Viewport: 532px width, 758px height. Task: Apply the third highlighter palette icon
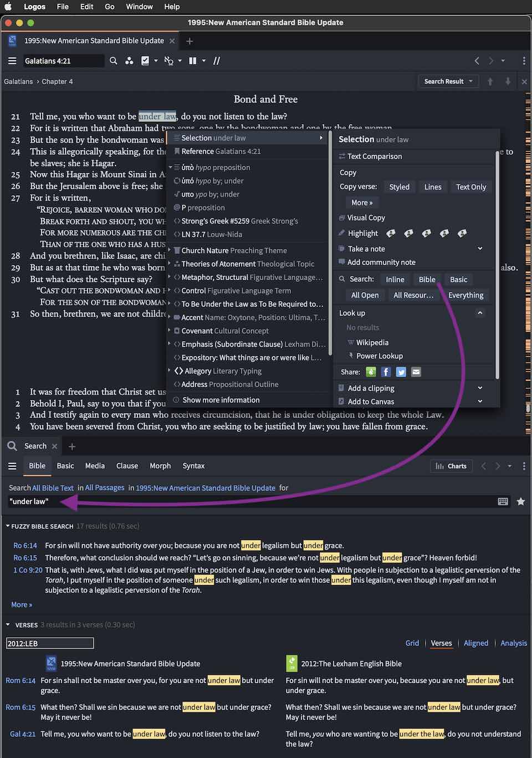tap(426, 233)
